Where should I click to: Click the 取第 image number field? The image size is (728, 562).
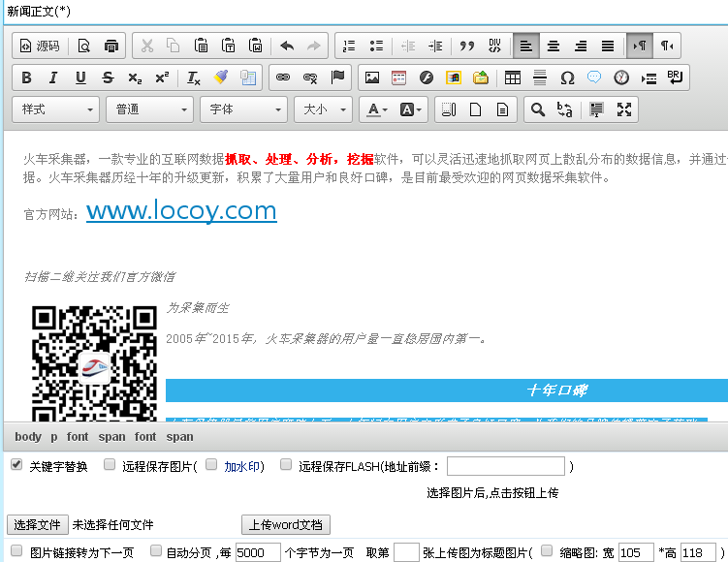tap(406, 552)
